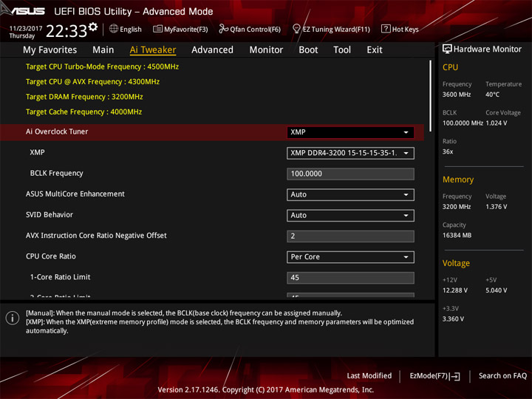532x399 pixels.
Task: Select the Ai Tweaker tab
Action: 153,50
